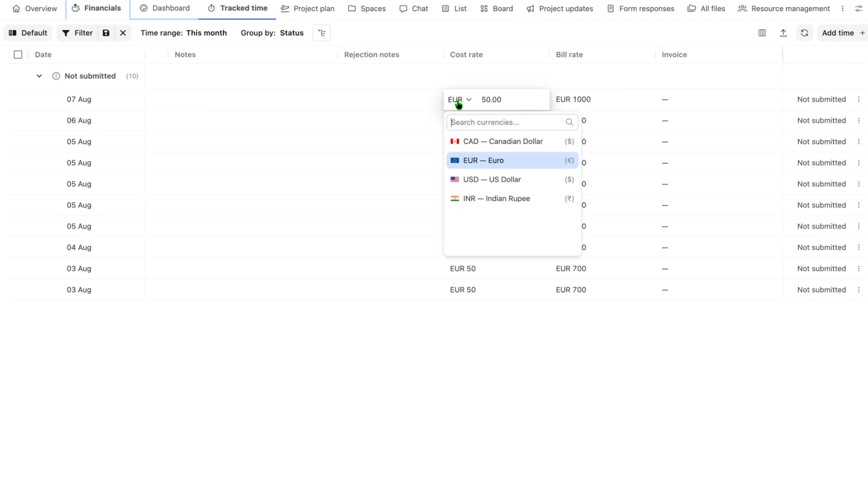This screenshot has height=485, width=868.
Task: Click the 04 Aug date cell
Action: pyautogui.click(x=79, y=247)
